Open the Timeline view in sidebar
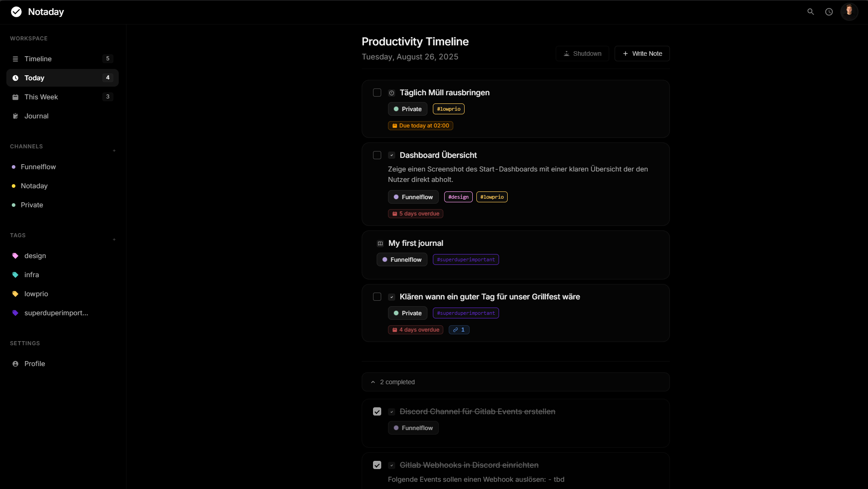The width and height of the screenshot is (868, 489). click(x=63, y=59)
